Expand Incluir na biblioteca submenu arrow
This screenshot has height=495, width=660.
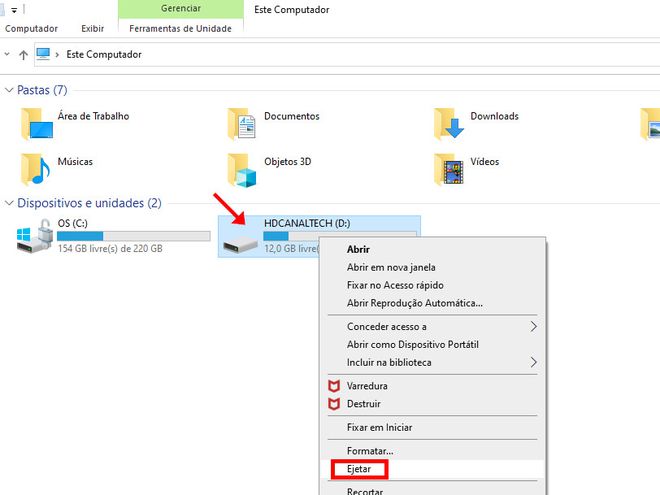pyautogui.click(x=533, y=362)
